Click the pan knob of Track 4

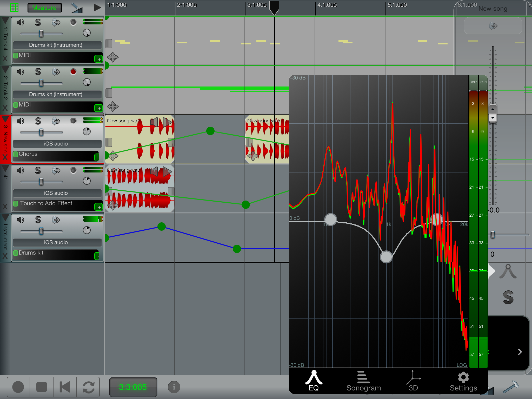[87, 33]
